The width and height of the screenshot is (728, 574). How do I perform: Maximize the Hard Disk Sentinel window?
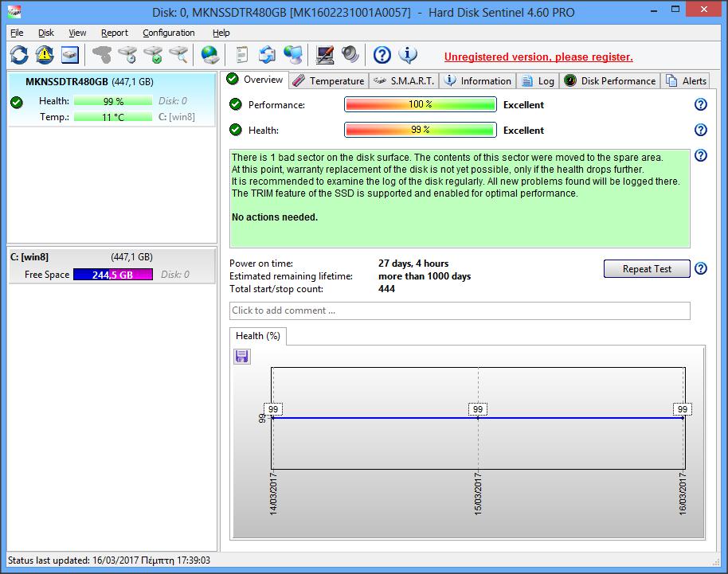675,10
